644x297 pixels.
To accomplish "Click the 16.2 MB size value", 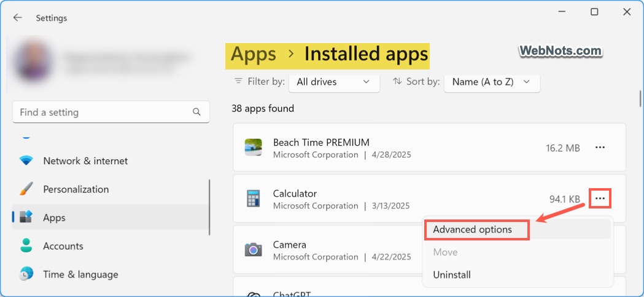I will tap(563, 148).
